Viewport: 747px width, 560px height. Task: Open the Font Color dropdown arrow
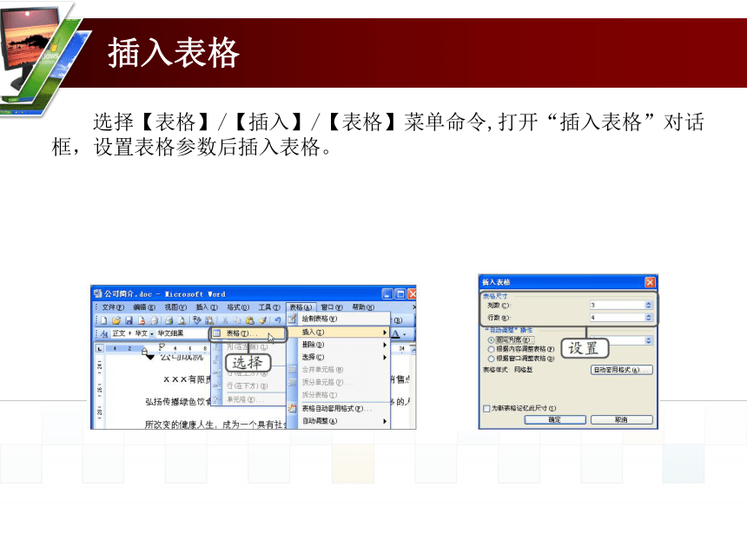[x=405, y=334]
